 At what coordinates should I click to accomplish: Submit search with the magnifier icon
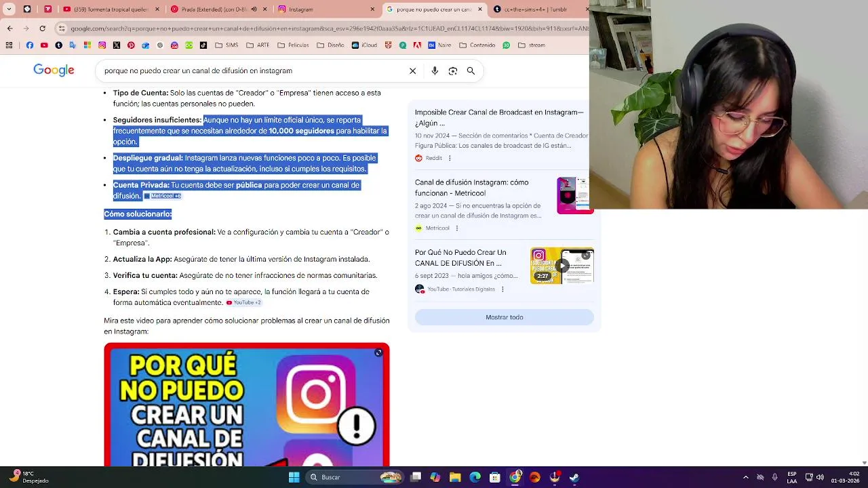click(471, 70)
